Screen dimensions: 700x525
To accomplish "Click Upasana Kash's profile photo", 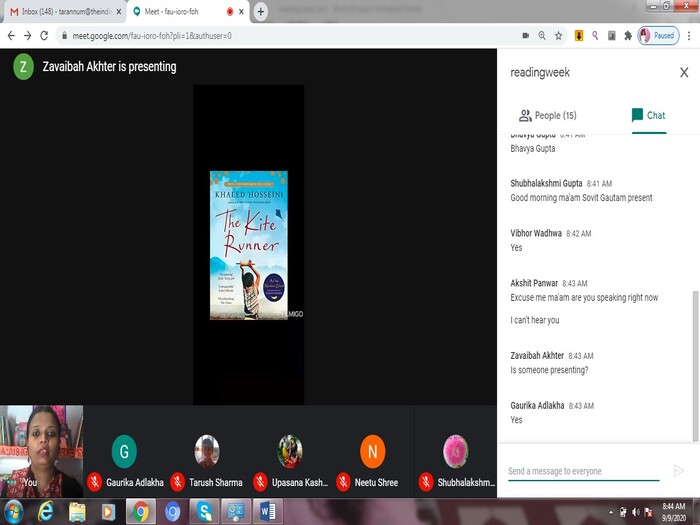I will (x=290, y=451).
